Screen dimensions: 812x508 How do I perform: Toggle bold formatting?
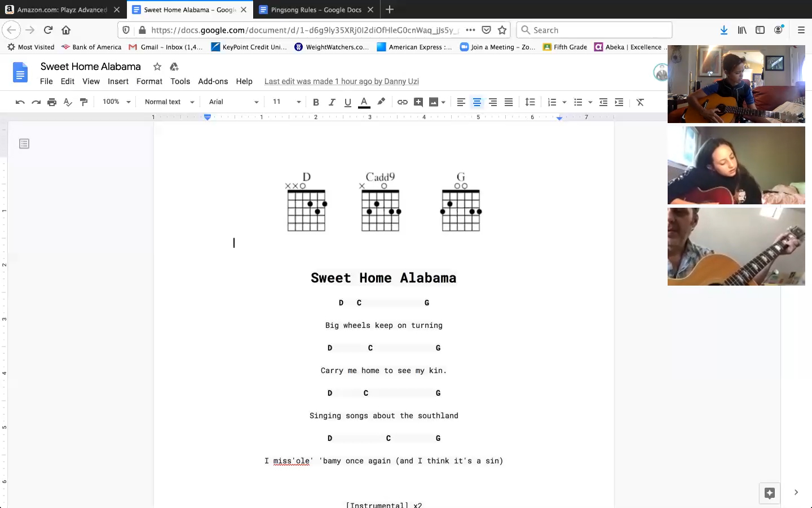(316, 102)
